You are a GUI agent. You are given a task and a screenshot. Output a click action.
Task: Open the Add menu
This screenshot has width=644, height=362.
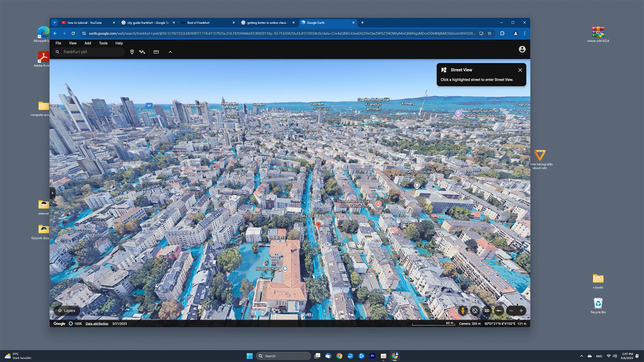point(88,43)
